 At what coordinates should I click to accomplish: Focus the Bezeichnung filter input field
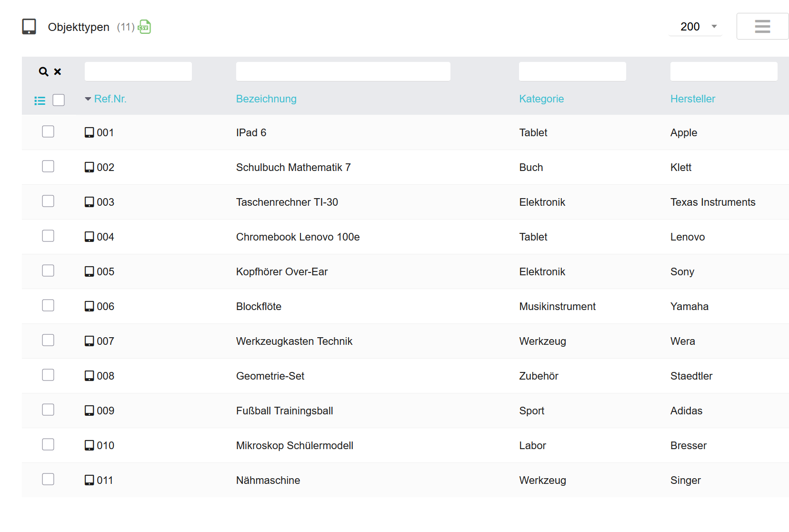[343, 71]
